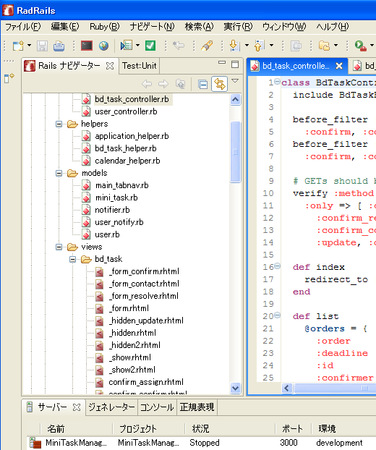Click the MiniTaskManag server row icon
The height and width of the screenshot is (450, 376).
(35, 443)
